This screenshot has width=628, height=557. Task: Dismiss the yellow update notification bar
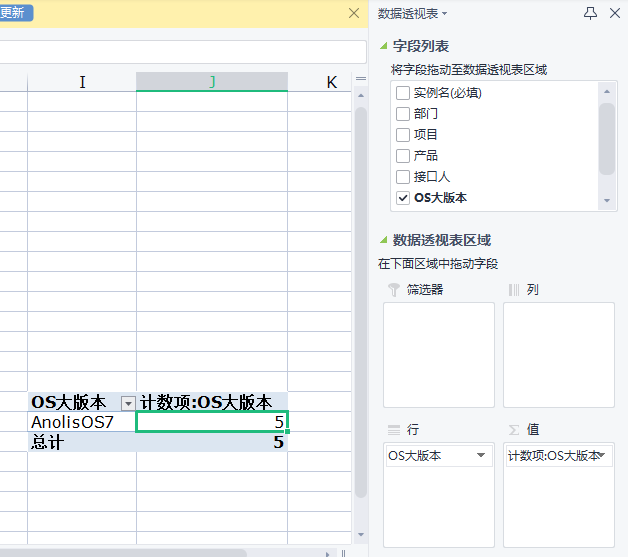point(354,13)
